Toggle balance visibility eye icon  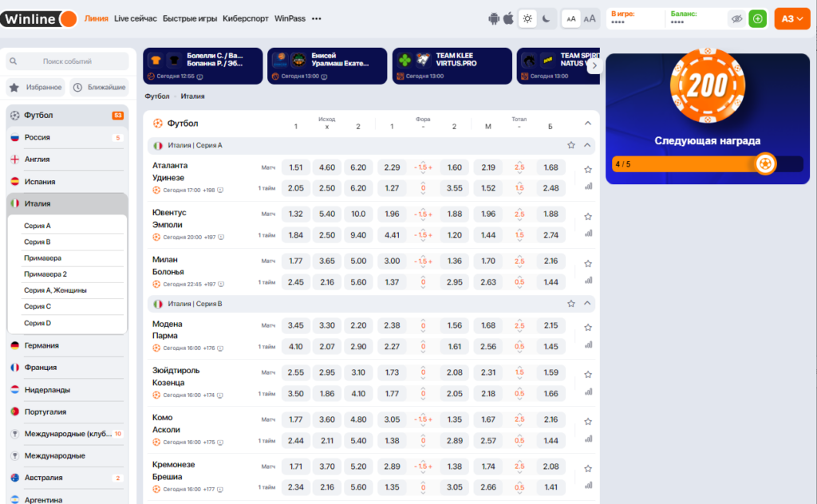click(x=736, y=19)
